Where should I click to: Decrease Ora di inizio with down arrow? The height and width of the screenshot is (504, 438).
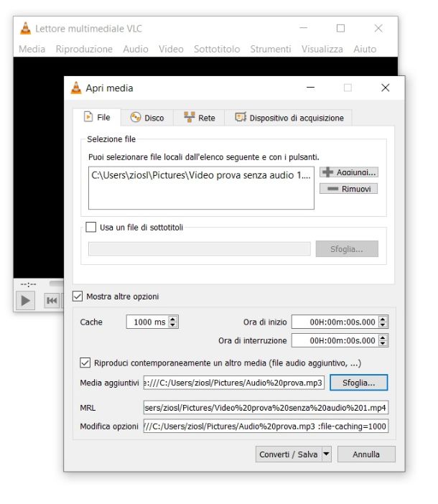tap(383, 325)
